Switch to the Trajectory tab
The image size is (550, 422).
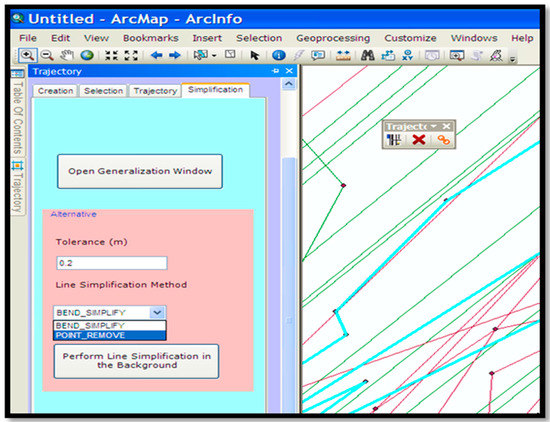pyautogui.click(x=155, y=91)
